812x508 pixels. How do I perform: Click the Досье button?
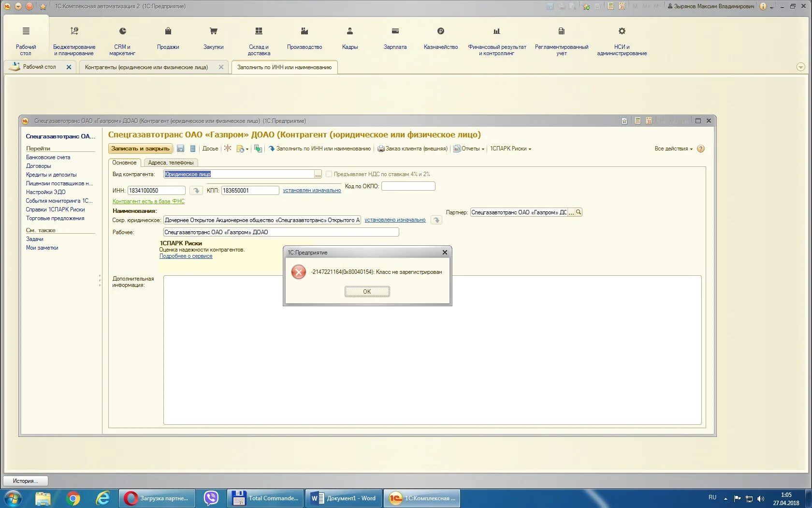point(210,149)
